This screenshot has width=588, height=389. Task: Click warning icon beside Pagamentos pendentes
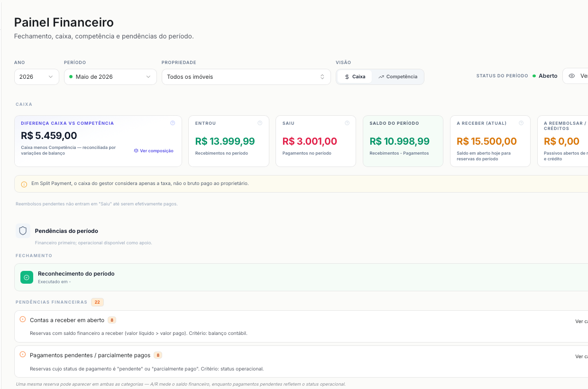(x=22, y=354)
